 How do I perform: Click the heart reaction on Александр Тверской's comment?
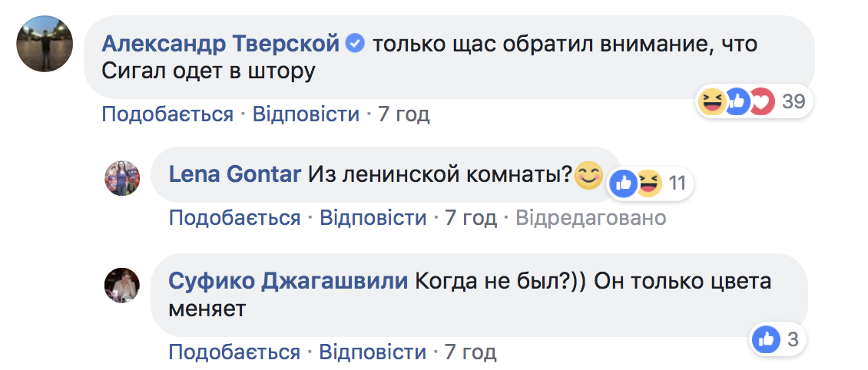(x=760, y=101)
